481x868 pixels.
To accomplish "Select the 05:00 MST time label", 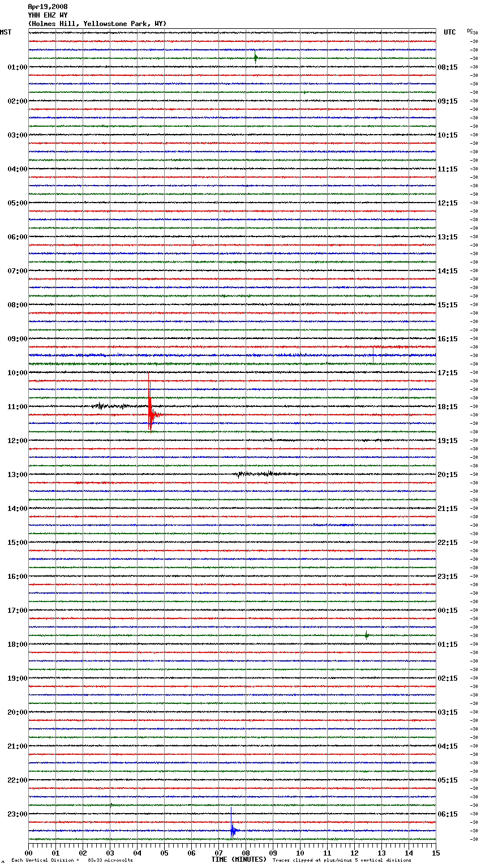I will pyautogui.click(x=18, y=203).
